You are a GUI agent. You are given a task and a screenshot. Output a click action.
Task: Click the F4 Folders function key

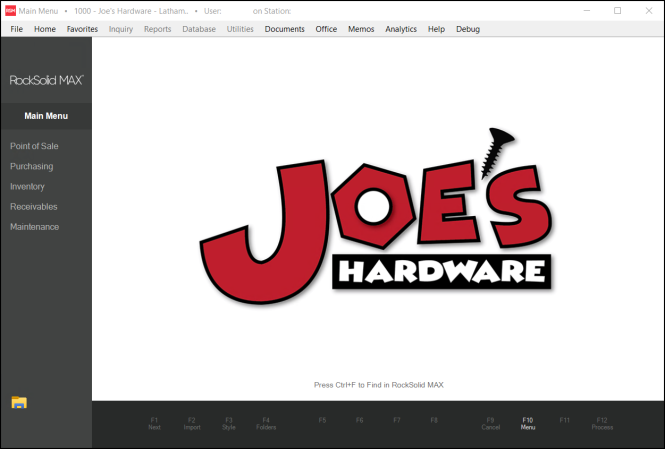pyautogui.click(x=266, y=424)
